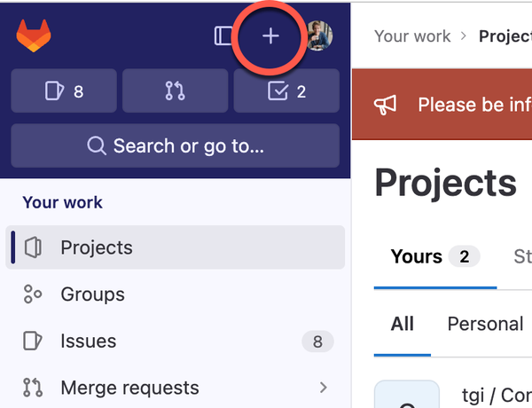Image resolution: width=532 pixels, height=408 pixels.
Task: Open assigned issues counter showing 8
Action: click(x=64, y=90)
